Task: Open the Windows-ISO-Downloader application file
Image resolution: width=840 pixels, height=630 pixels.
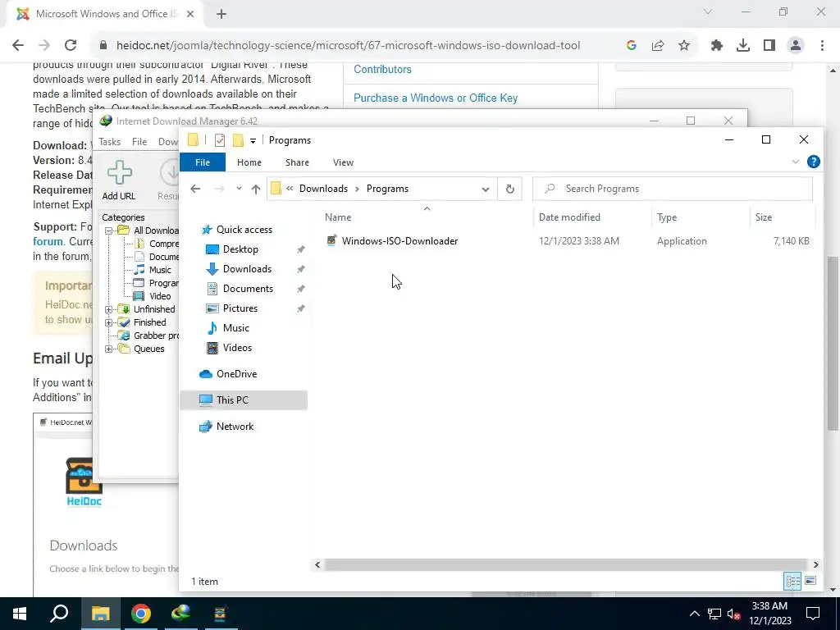Action: pos(399,241)
